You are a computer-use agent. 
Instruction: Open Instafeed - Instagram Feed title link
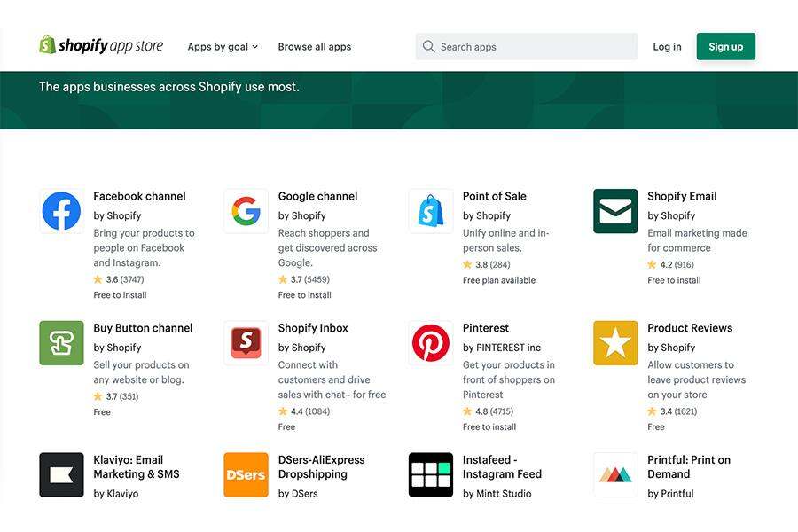(502, 467)
